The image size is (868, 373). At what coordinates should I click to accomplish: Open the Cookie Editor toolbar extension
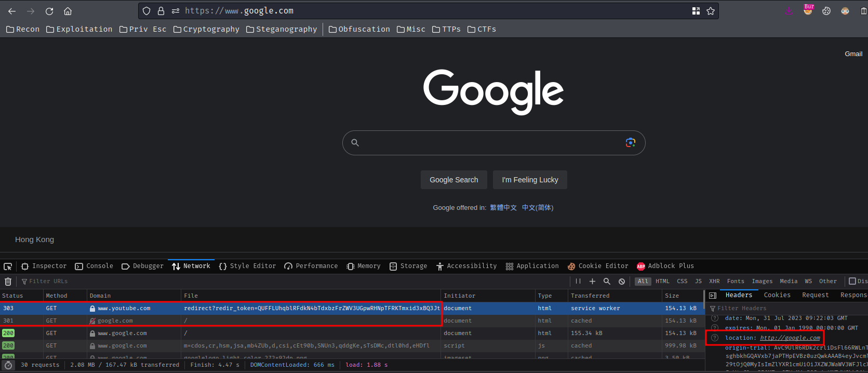point(826,11)
